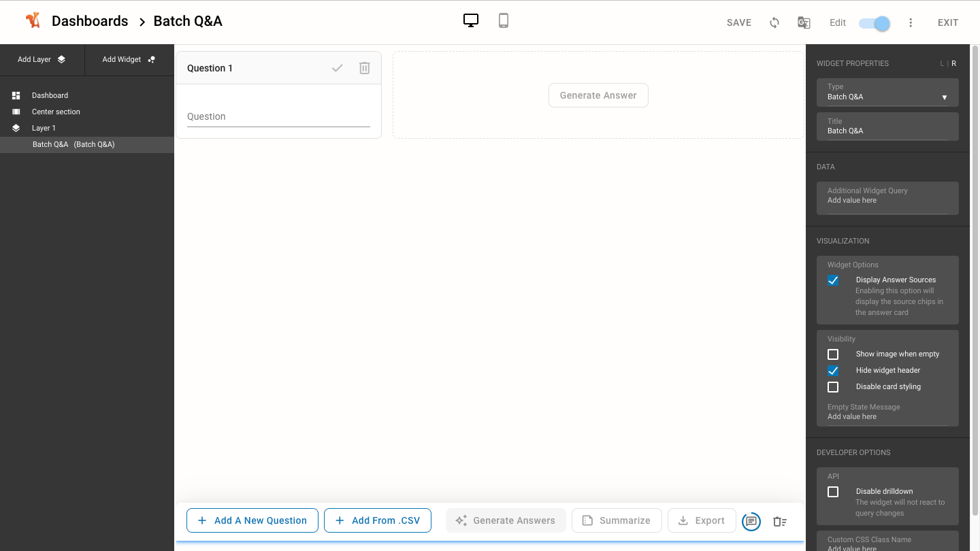Select the Dashboard tree item
Image resolution: width=980 pixels, height=551 pixels.
coord(87,95)
